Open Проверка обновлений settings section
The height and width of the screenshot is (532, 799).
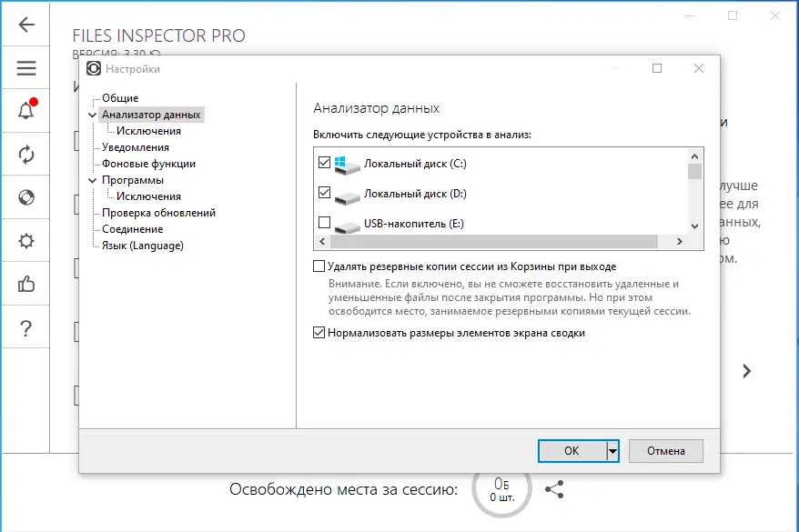point(158,212)
